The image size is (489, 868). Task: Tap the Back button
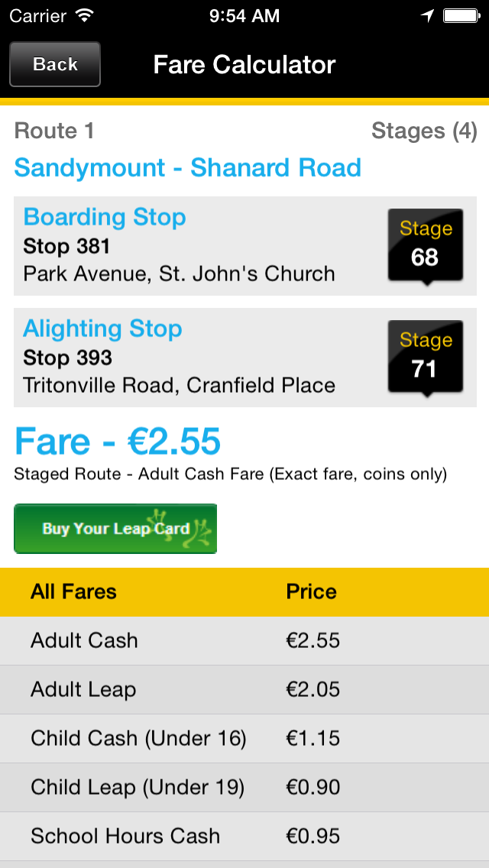tap(55, 64)
